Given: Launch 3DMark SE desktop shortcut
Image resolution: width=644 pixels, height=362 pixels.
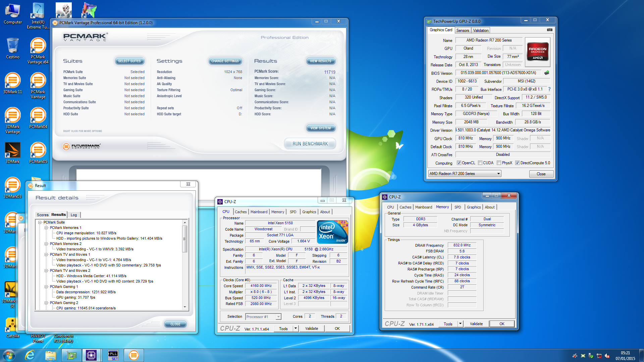Looking at the screenshot, I should click(10, 294).
